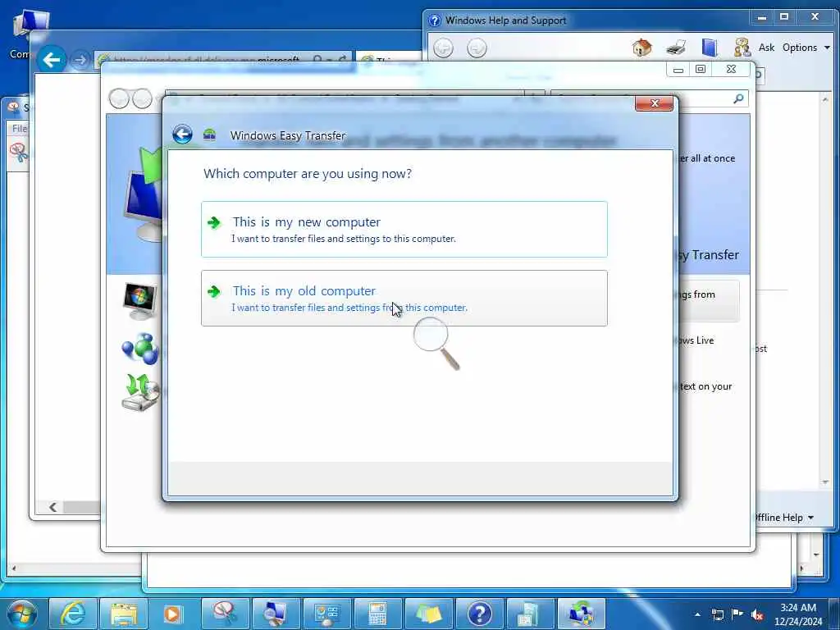Open Action Center flag tray icon
Screen dimensions: 840x630
click(x=737, y=614)
